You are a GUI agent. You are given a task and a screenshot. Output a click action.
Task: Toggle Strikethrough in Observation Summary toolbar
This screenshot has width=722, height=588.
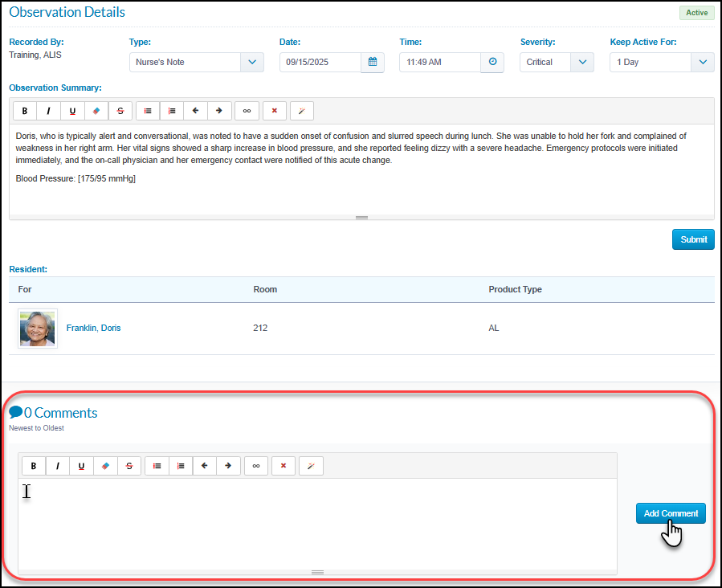(120, 111)
